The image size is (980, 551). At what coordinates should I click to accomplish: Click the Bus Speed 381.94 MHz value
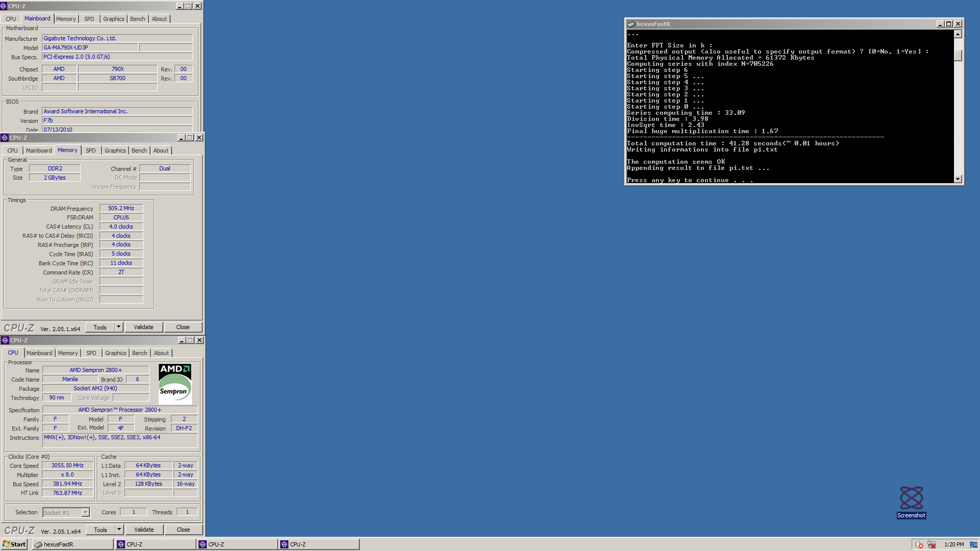[x=67, y=484]
